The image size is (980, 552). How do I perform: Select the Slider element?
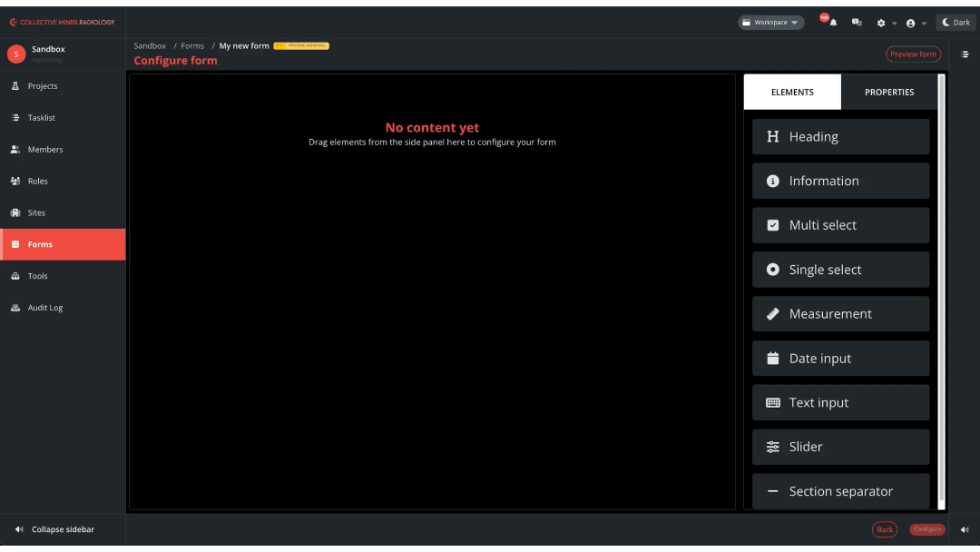tap(840, 447)
